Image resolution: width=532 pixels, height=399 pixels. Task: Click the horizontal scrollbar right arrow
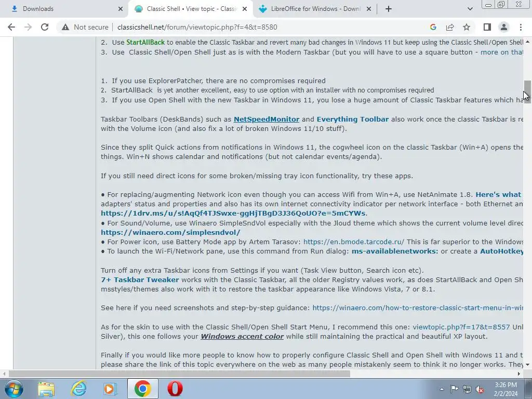[x=519, y=374]
